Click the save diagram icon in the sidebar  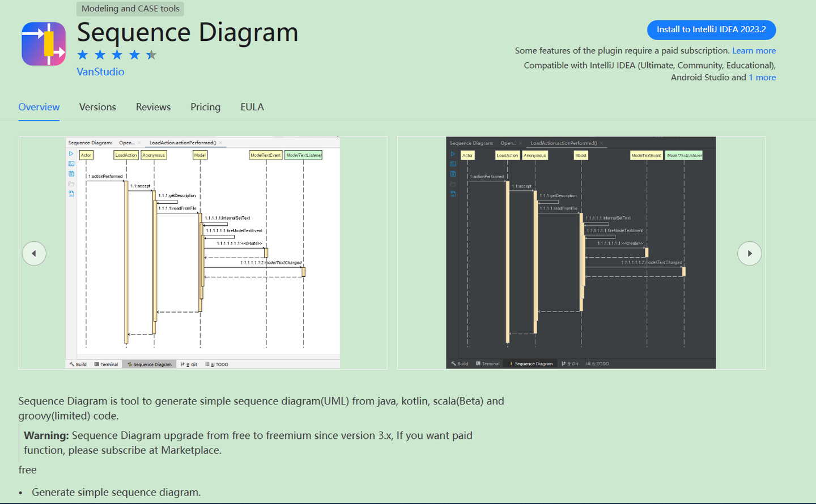(71, 174)
